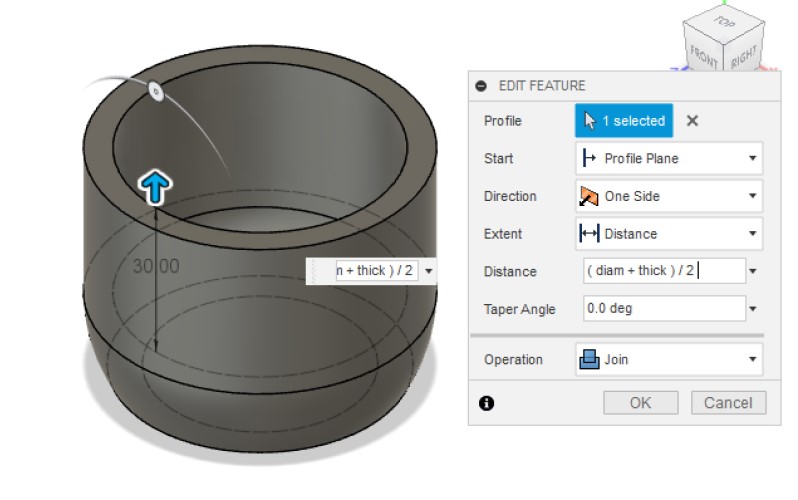Clear the profile selection X
The height and width of the screenshot is (500, 798).
(692, 121)
